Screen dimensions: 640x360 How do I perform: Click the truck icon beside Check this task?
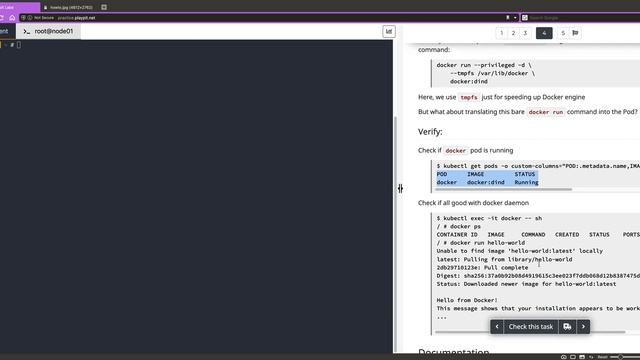coord(567,327)
